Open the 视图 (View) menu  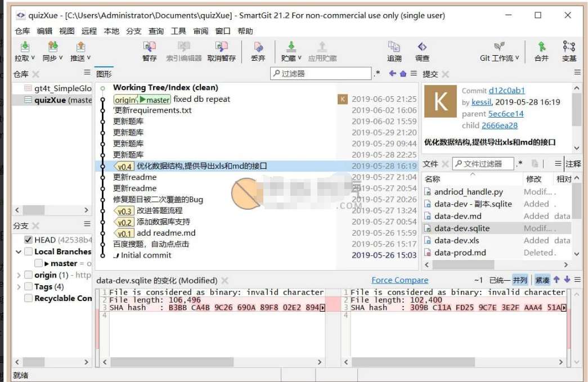click(67, 31)
